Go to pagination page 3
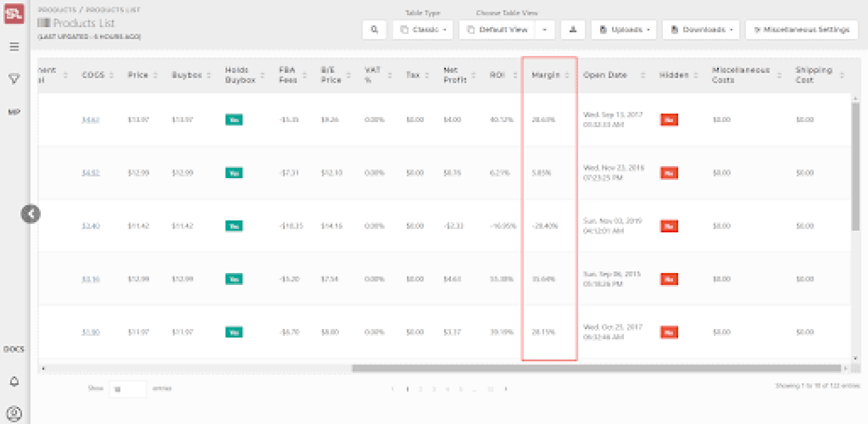This screenshot has height=424, width=868. tap(434, 389)
